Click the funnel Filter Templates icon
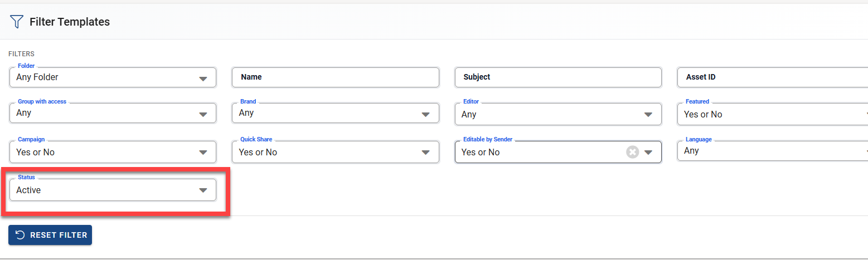The height and width of the screenshot is (260, 868). pyautogui.click(x=17, y=22)
